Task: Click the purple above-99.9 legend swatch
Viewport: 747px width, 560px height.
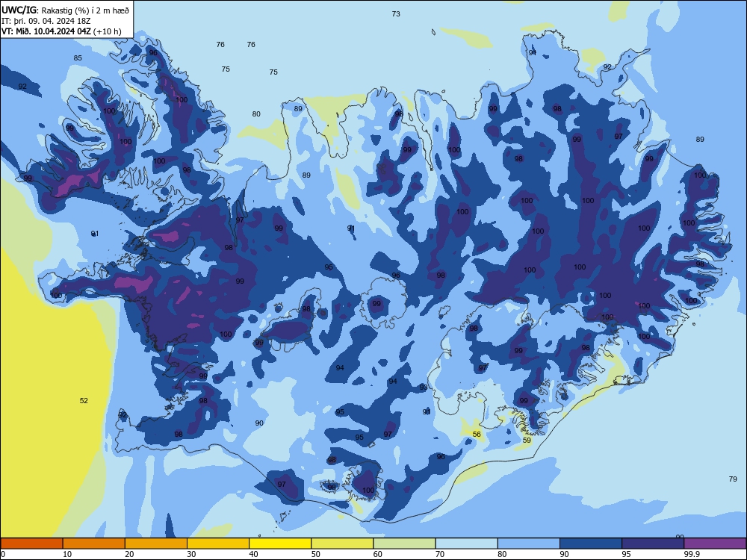Action: tap(715, 544)
